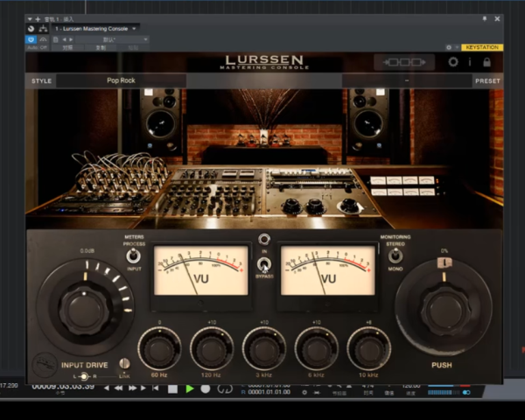The width and height of the screenshot is (525, 420).
Task: Click transport Rewind button
Action: click(118, 388)
